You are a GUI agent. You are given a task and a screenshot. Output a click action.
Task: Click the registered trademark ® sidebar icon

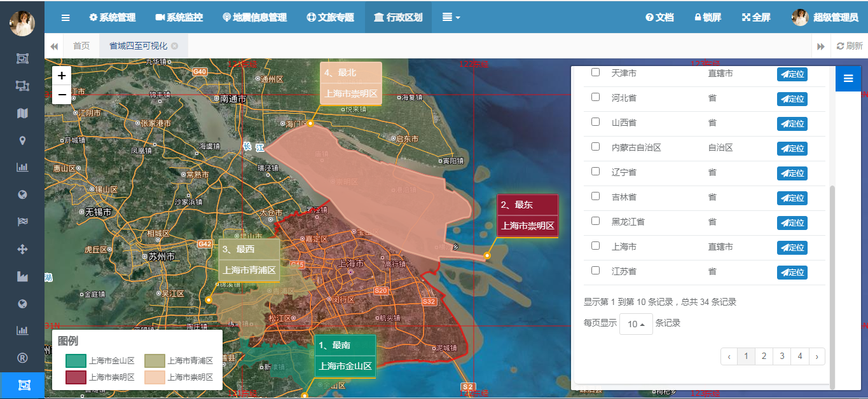(x=22, y=358)
